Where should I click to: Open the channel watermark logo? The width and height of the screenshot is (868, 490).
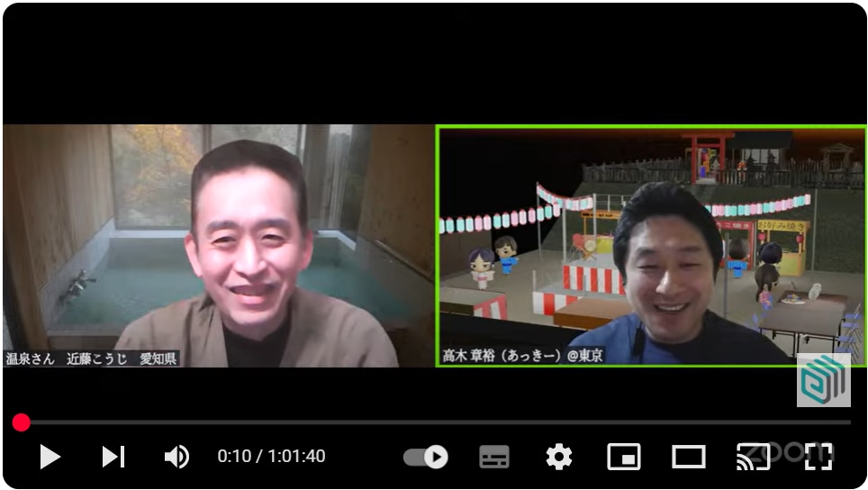[x=823, y=379]
